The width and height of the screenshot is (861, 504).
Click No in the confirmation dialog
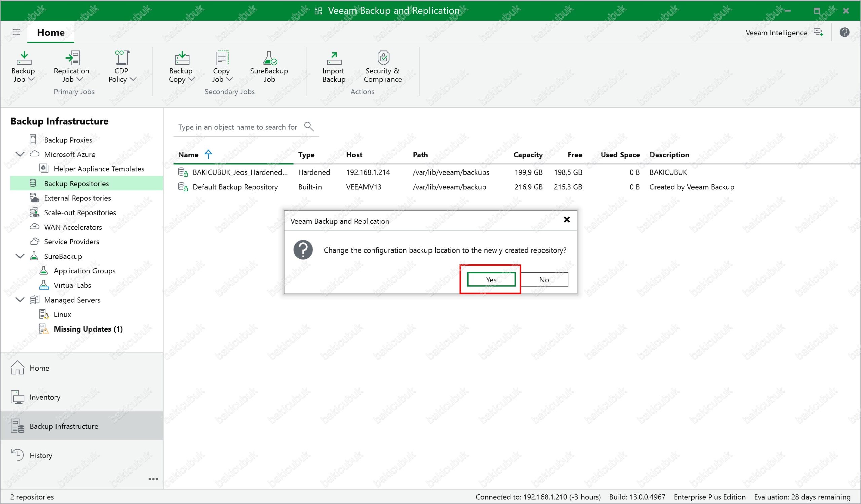544,280
